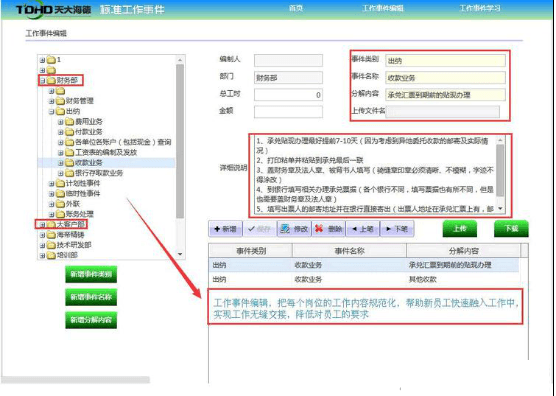
Task: Go to previous record with 上笔
Action: (x=363, y=229)
